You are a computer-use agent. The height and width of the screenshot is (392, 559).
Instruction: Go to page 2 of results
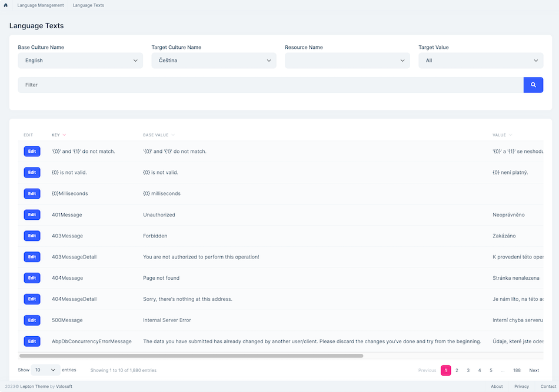456,370
